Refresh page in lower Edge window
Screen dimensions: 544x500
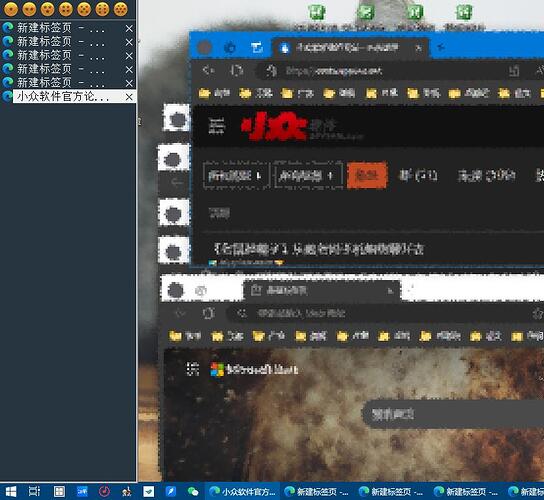209,313
